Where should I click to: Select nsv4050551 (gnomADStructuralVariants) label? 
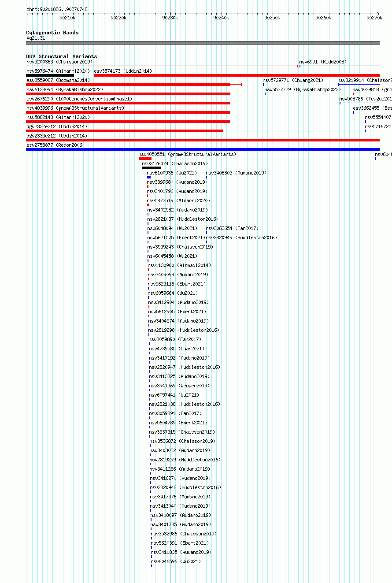pos(187,154)
